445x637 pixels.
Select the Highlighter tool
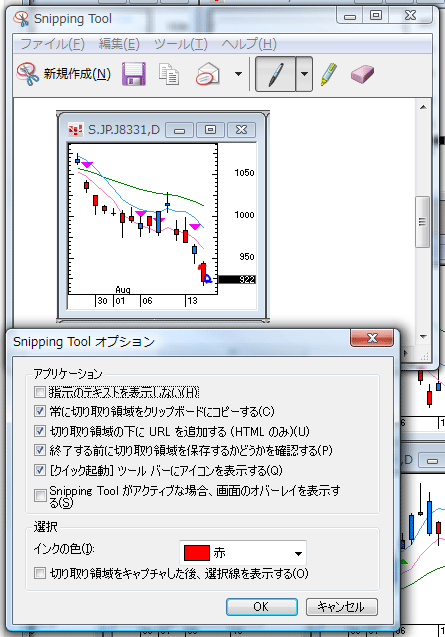click(329, 74)
